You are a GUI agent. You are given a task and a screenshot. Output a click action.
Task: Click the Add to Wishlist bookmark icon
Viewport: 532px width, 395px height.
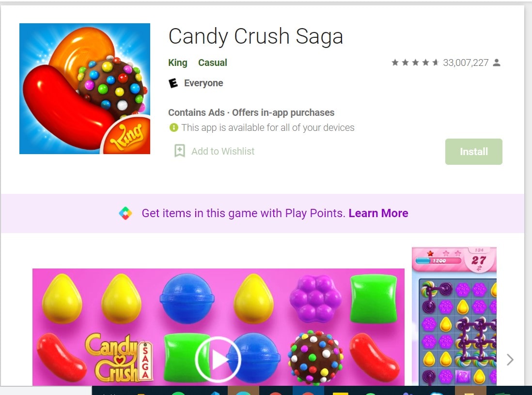[179, 151]
